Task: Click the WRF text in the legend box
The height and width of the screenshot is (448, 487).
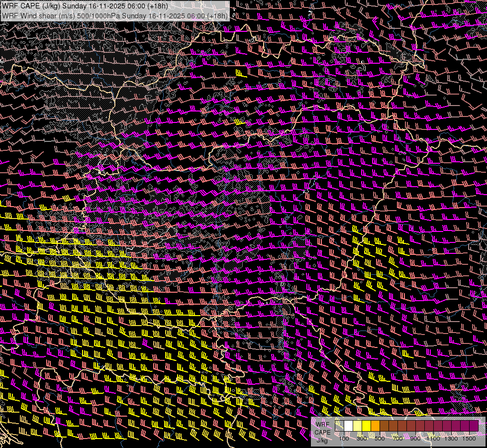Action: tap(322, 425)
